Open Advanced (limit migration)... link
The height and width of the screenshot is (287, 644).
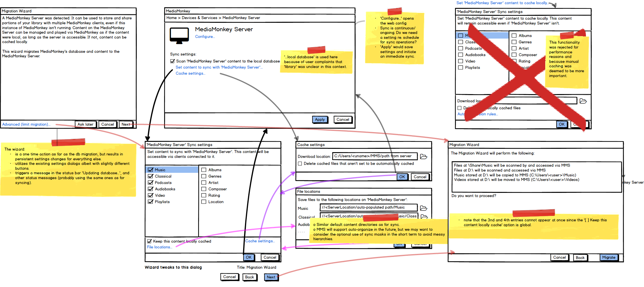click(x=26, y=125)
